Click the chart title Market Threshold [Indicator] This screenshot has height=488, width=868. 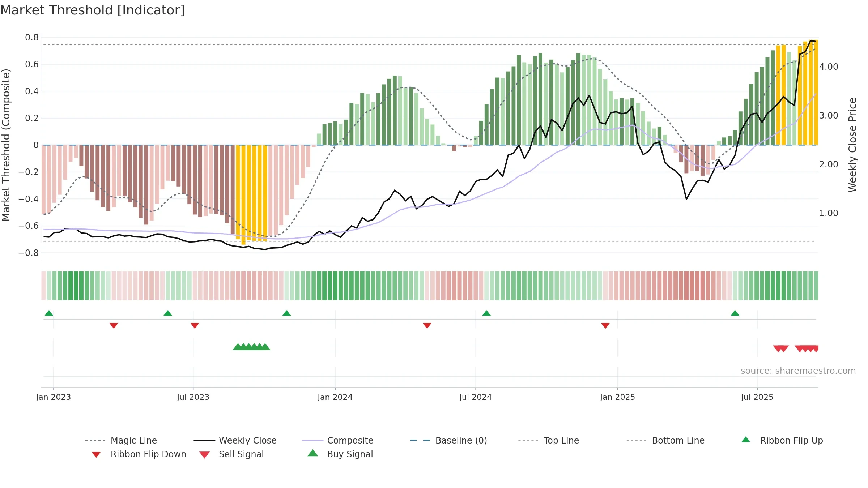93,10
